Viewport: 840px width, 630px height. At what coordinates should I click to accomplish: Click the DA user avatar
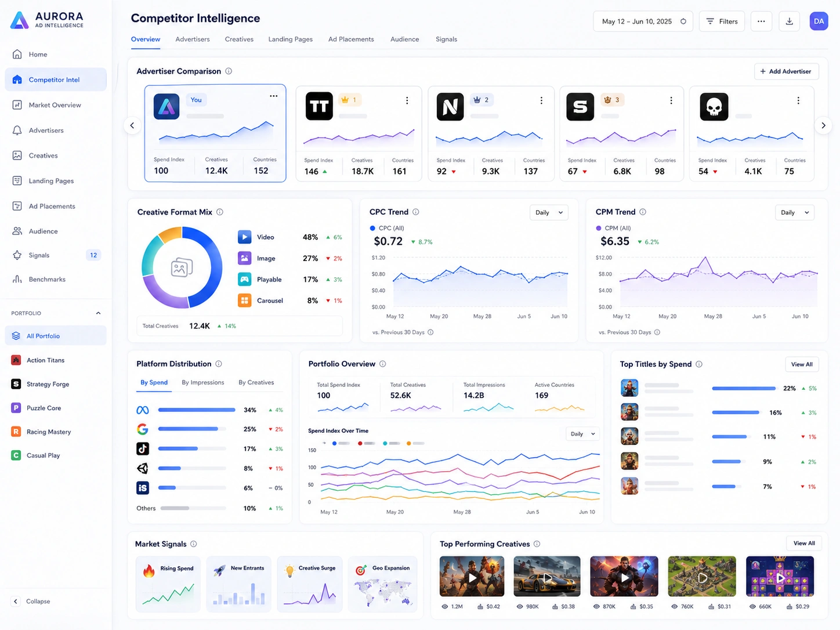point(819,21)
